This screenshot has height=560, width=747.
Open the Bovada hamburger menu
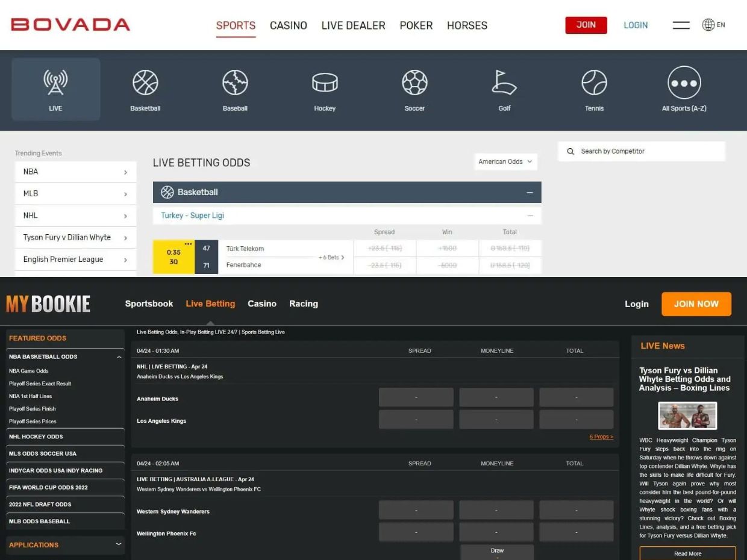point(681,25)
